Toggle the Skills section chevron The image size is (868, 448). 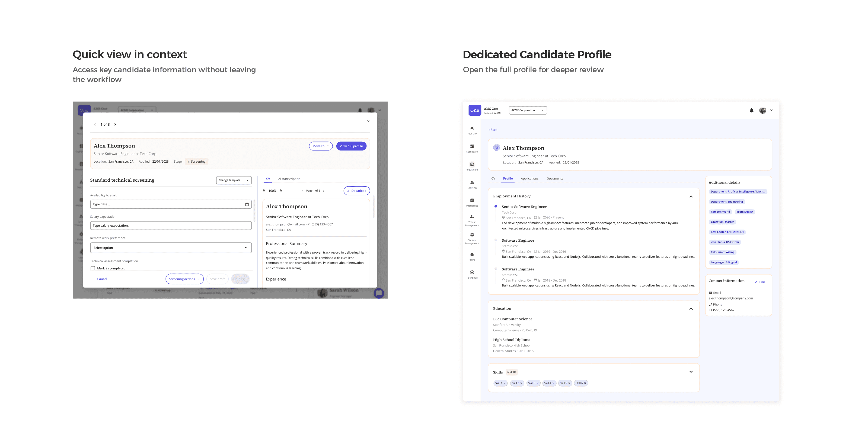[x=691, y=372]
